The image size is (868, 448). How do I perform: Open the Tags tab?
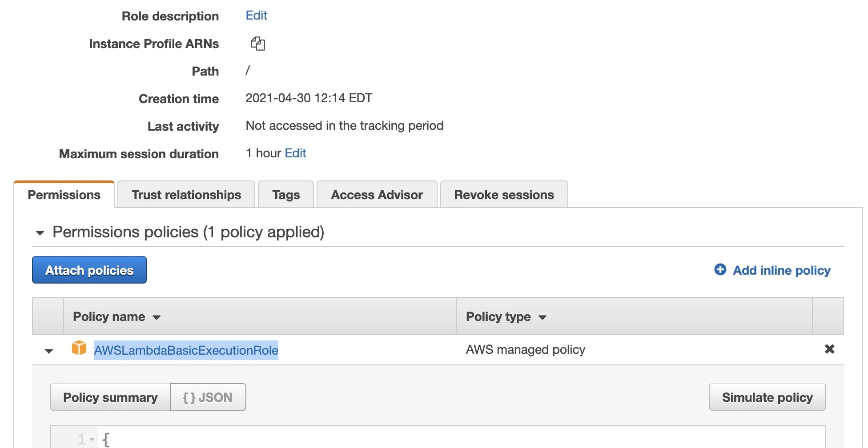pyautogui.click(x=286, y=195)
